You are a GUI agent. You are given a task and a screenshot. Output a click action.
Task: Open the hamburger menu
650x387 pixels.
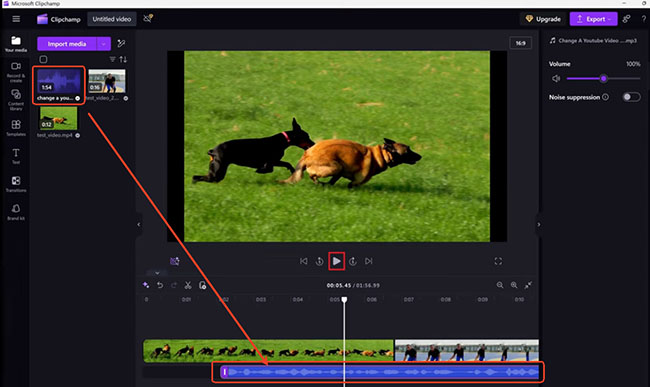click(16, 19)
